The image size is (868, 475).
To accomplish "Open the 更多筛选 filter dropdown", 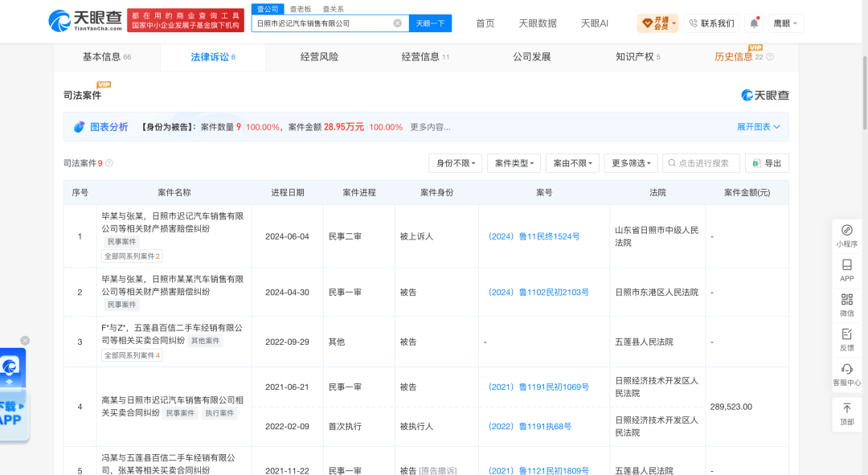I will (x=631, y=163).
